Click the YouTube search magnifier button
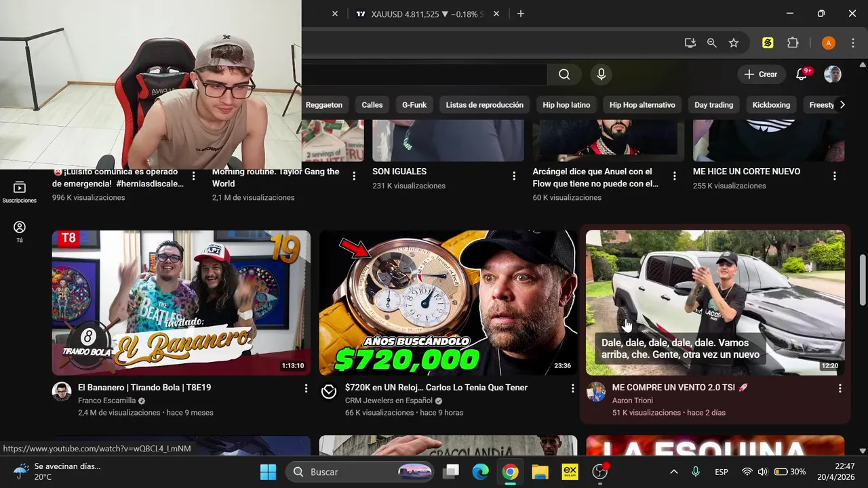Image resolution: width=868 pixels, height=488 pixels. (564, 75)
